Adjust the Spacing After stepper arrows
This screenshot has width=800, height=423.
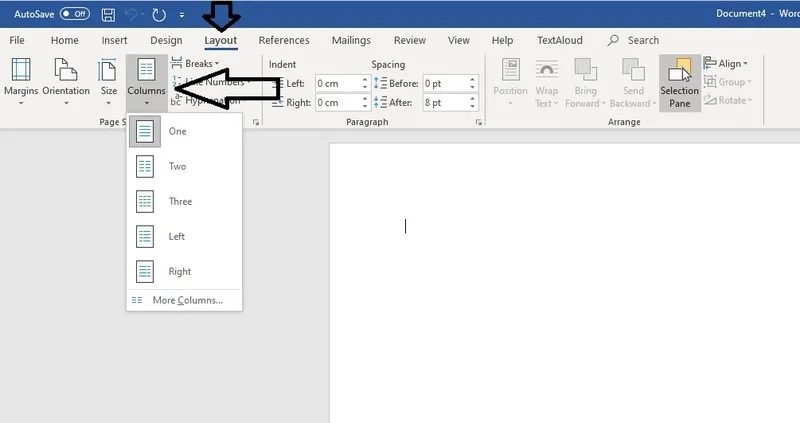click(472, 103)
